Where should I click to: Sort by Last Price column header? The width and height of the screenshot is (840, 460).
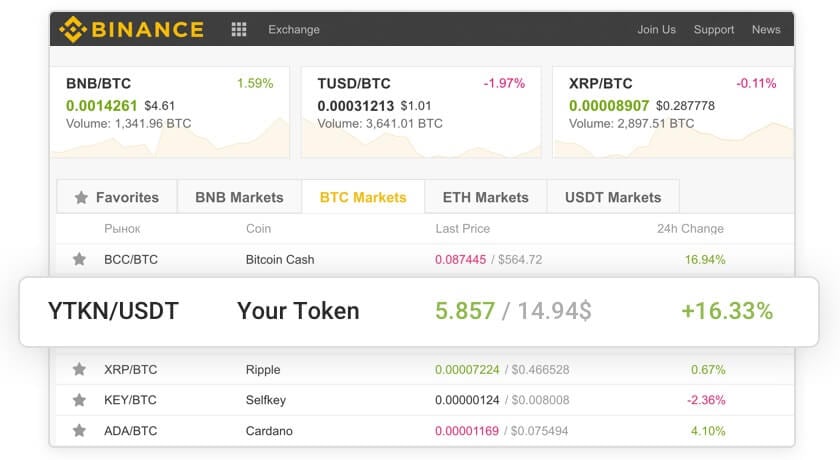(462, 229)
